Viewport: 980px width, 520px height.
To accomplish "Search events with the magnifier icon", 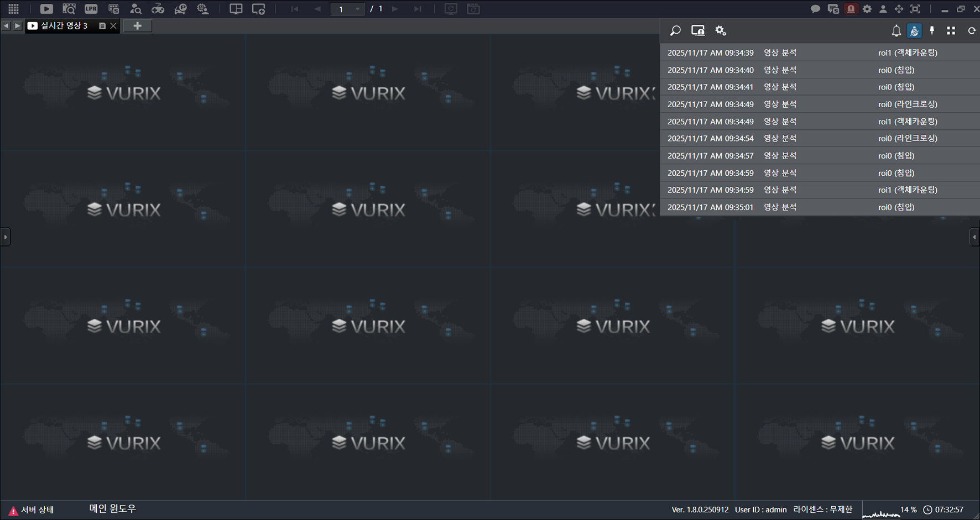I will click(675, 30).
